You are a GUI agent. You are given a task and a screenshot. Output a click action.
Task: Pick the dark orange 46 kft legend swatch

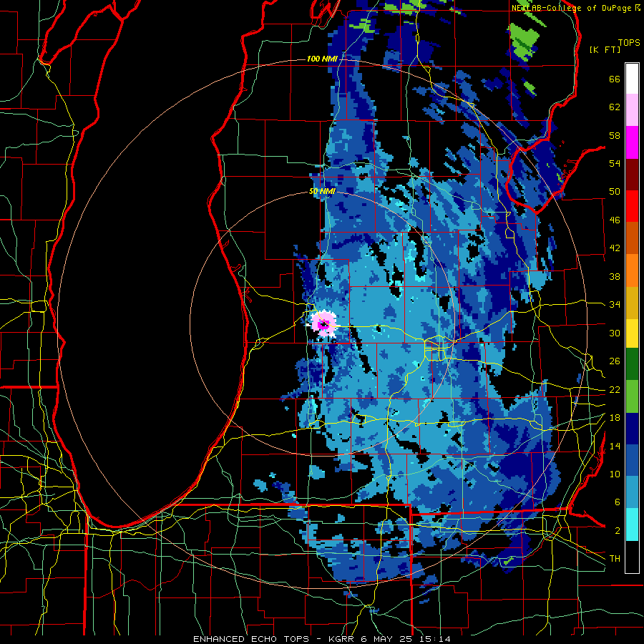(632, 238)
